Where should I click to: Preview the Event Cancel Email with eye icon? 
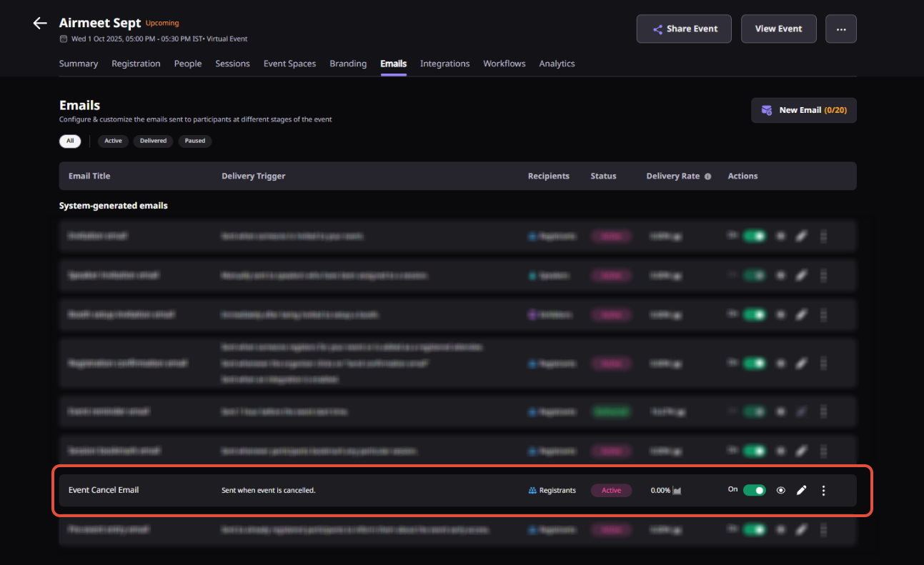tap(781, 490)
